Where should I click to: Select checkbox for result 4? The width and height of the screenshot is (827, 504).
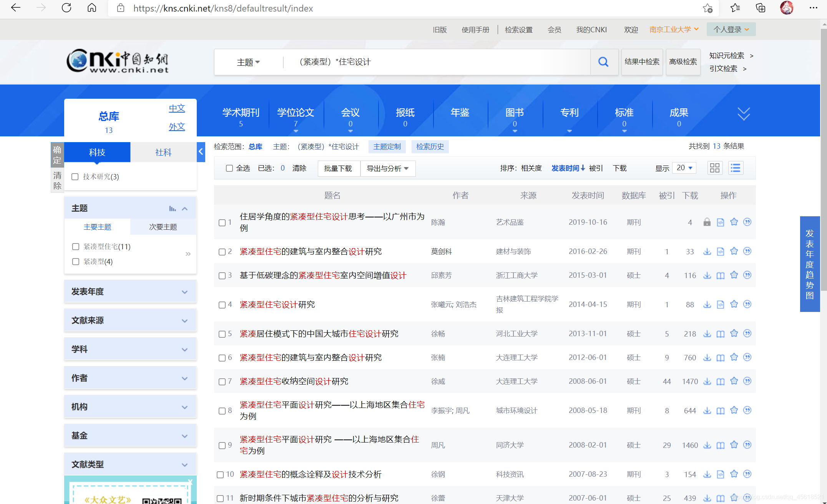(222, 305)
